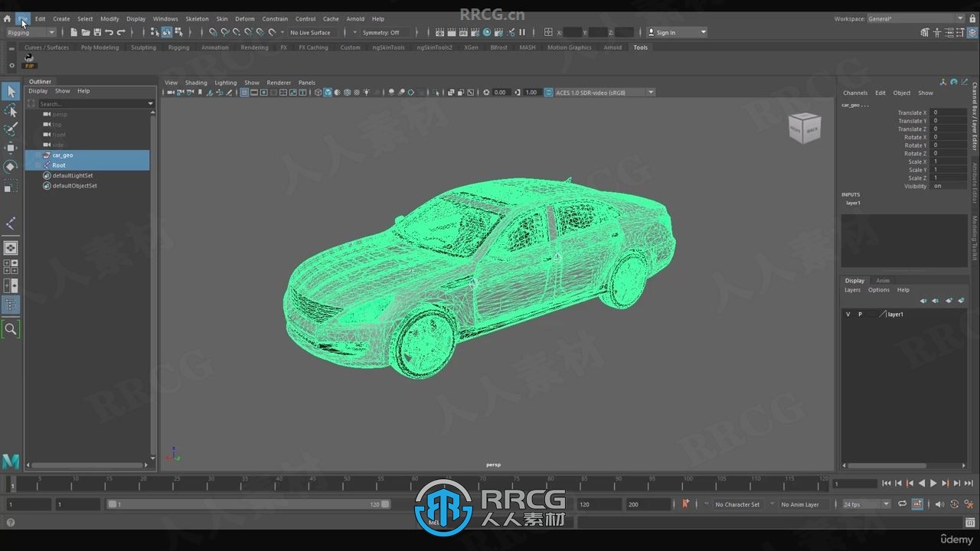This screenshot has height=551, width=980.
Task: Open the Character Controls figure icon
Action: coord(936,32)
